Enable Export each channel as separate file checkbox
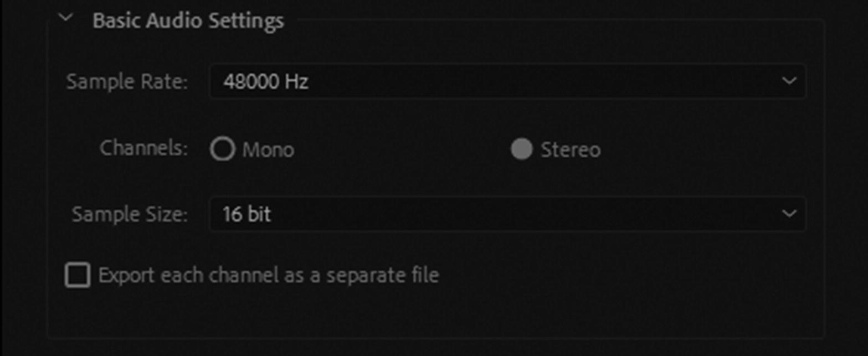Image resolution: width=868 pixels, height=356 pixels. (78, 275)
